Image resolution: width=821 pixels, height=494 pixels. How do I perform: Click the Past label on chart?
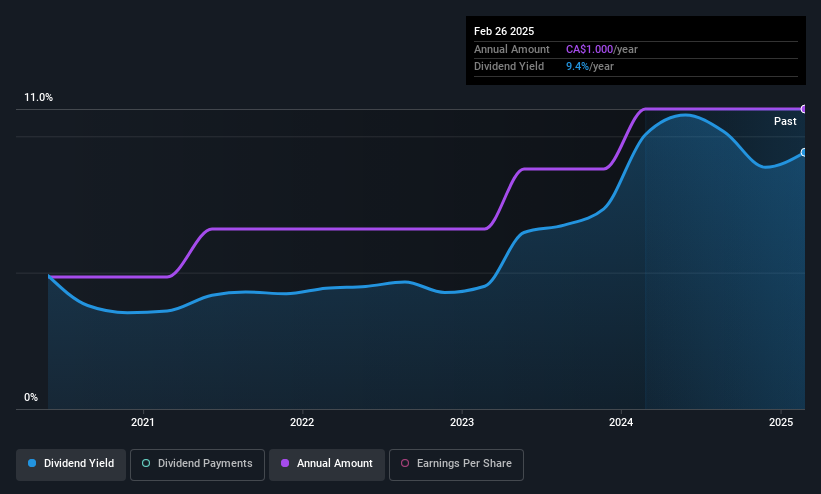(785, 122)
